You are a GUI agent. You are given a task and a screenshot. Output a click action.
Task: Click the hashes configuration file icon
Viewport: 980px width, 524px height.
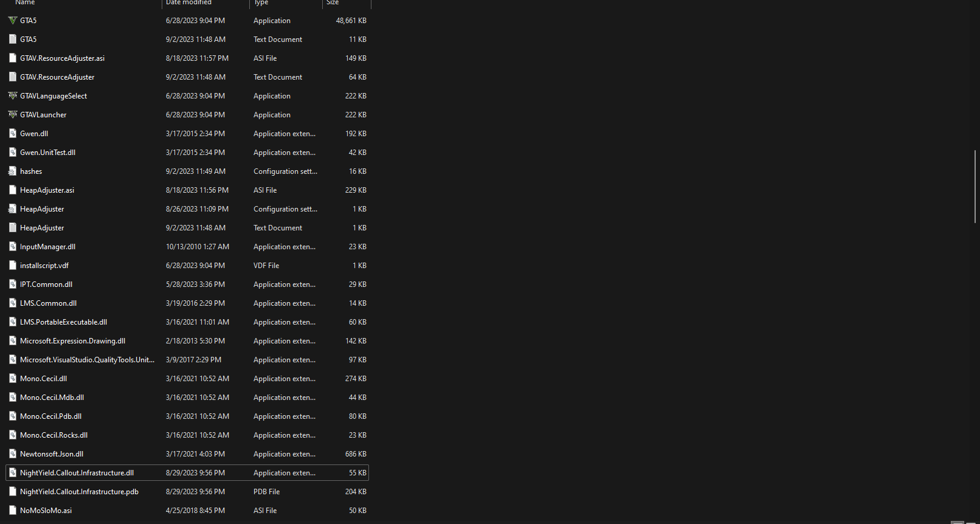pos(13,171)
